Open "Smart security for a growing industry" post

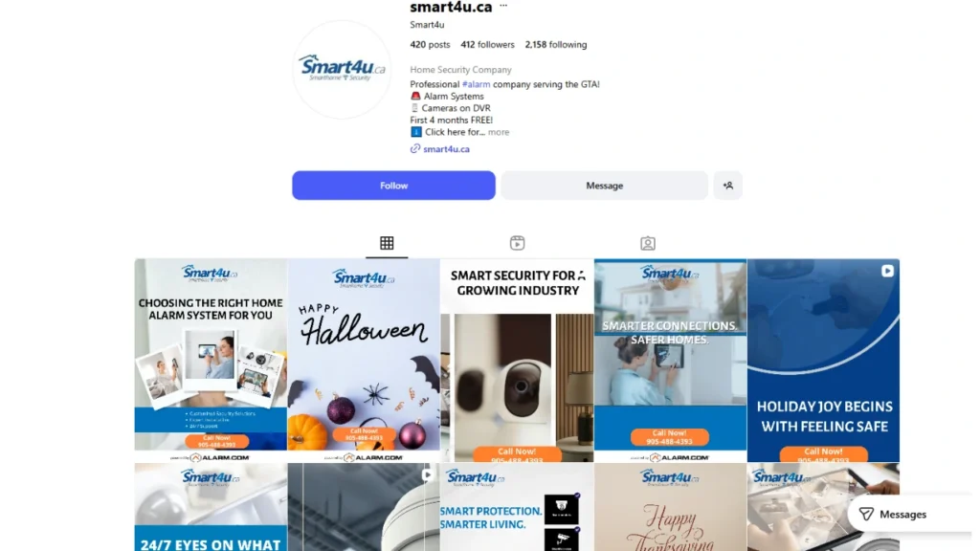[x=517, y=361]
